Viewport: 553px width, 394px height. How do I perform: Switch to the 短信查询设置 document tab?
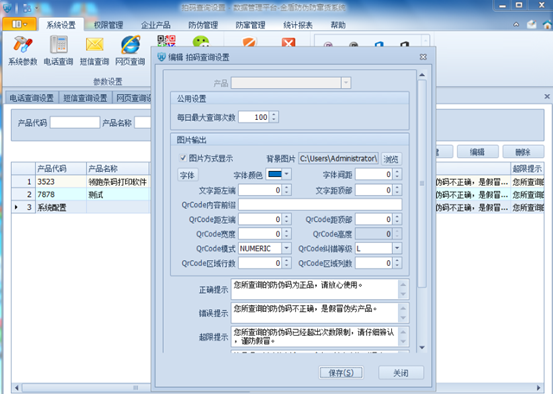pyautogui.click(x=85, y=98)
